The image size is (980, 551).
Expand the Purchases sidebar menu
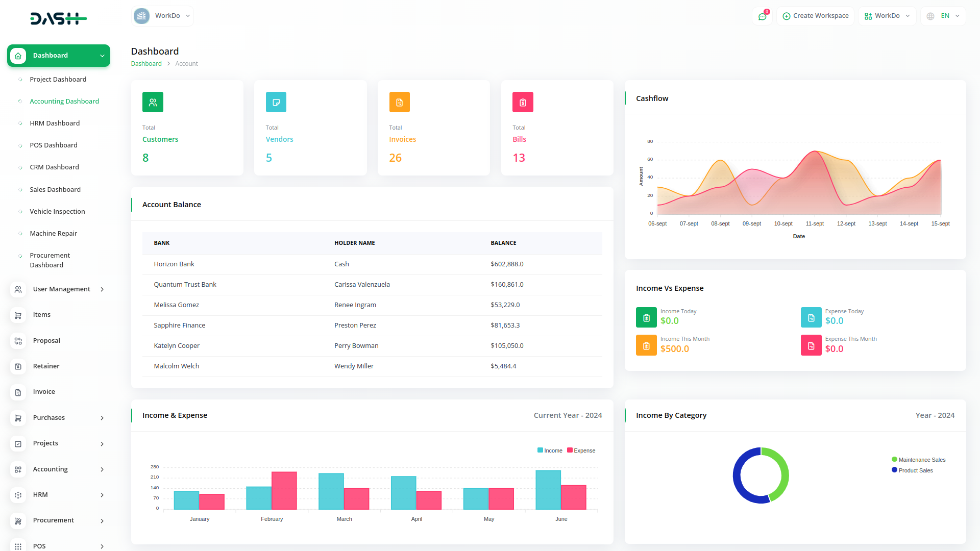coord(49,417)
